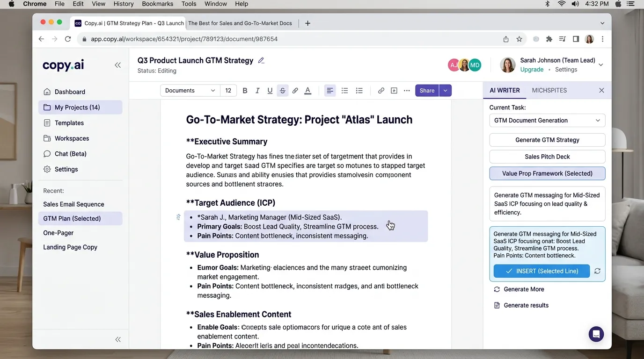Insert a hyperlink from toolbar
The image size is (644, 359).
pyautogui.click(x=381, y=91)
